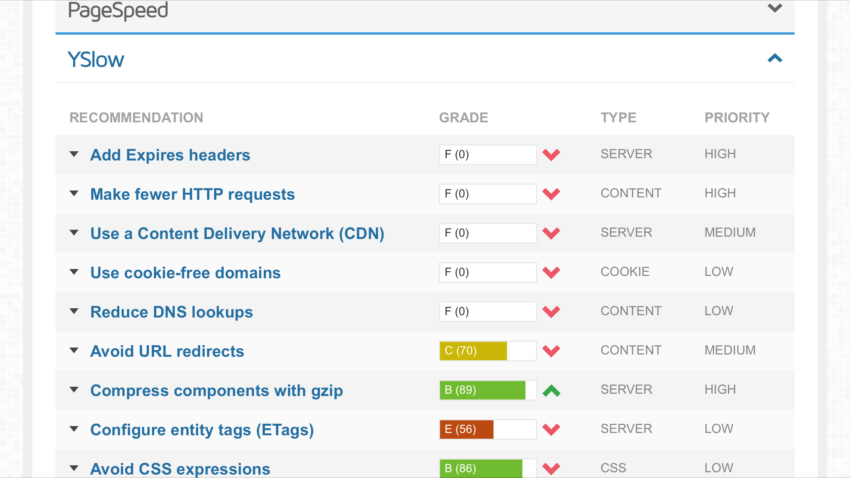Click LOW priority in ETags row
The image size is (850, 478).
point(719,429)
